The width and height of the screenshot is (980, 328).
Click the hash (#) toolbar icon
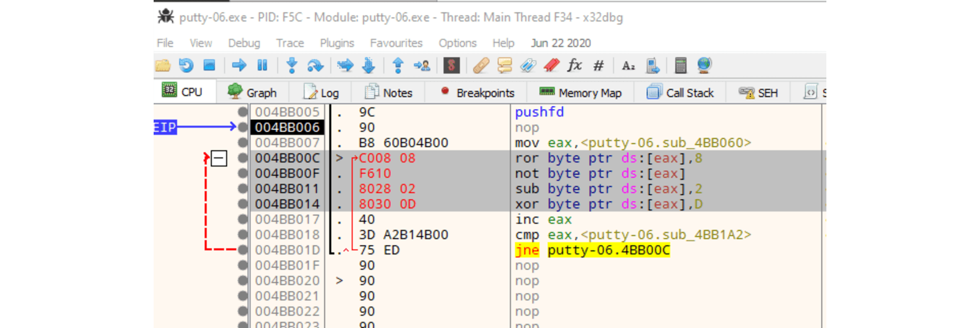tap(598, 65)
